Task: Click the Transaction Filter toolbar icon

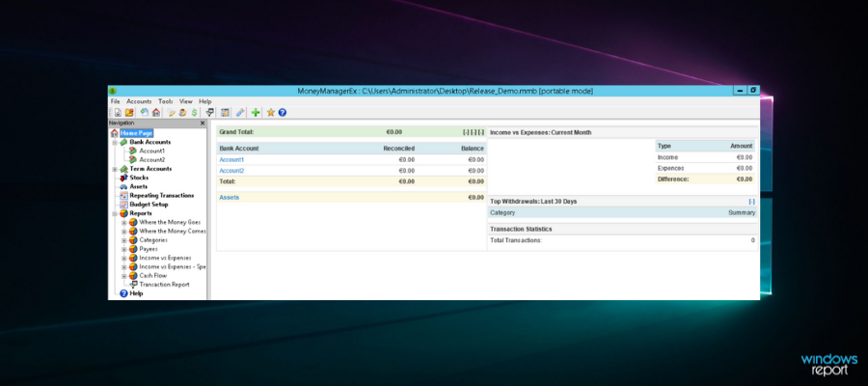Action: click(210, 112)
